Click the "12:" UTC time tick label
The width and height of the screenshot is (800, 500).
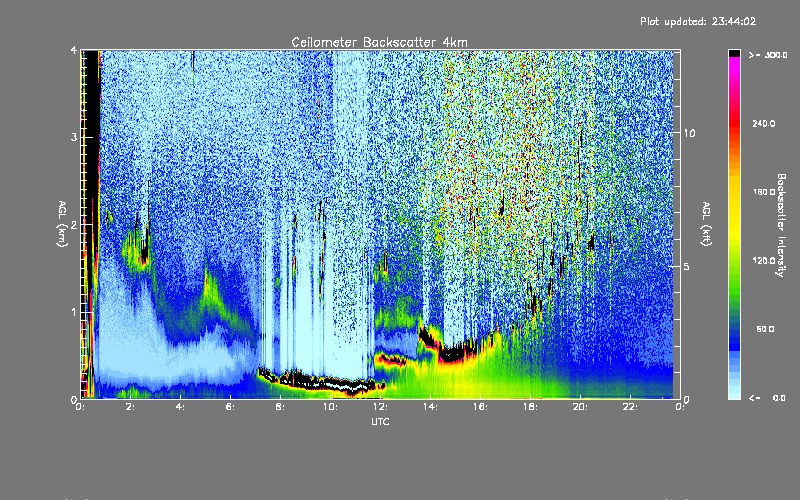click(380, 407)
